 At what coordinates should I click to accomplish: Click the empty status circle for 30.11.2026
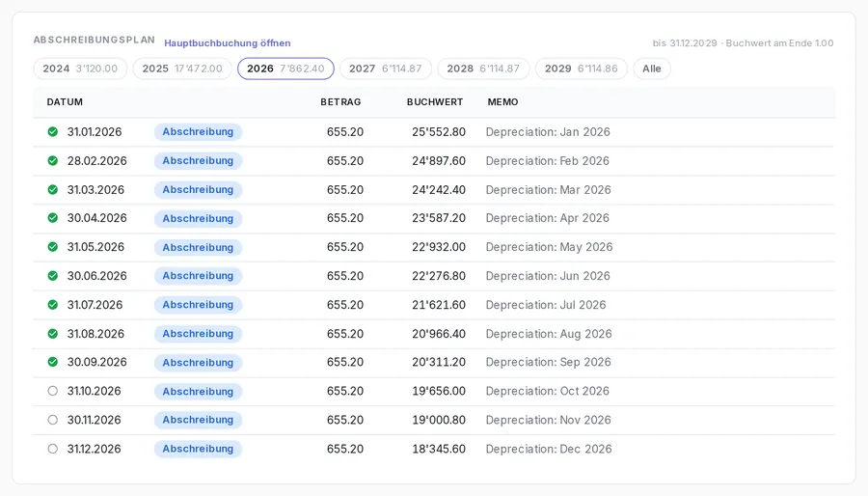pyautogui.click(x=53, y=420)
